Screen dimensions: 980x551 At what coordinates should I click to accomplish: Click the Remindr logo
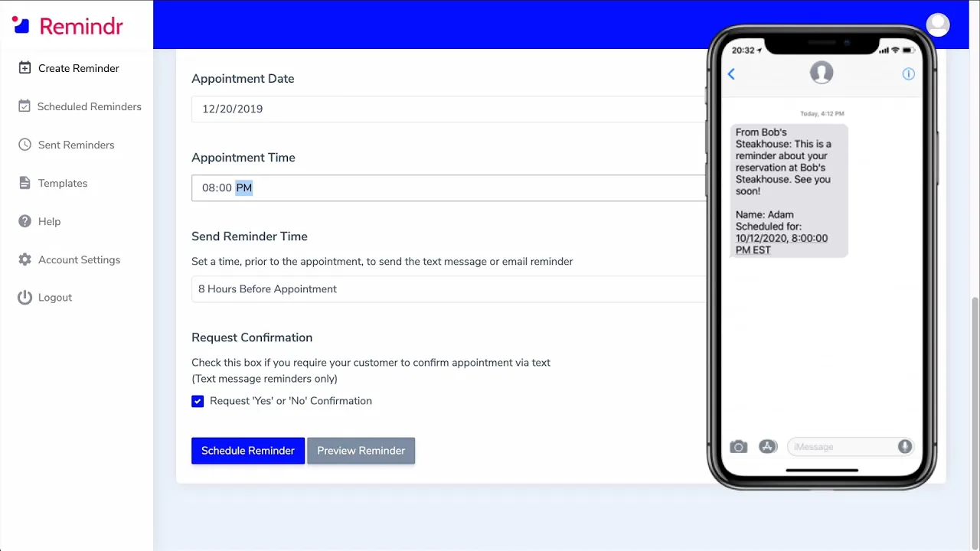tap(67, 25)
